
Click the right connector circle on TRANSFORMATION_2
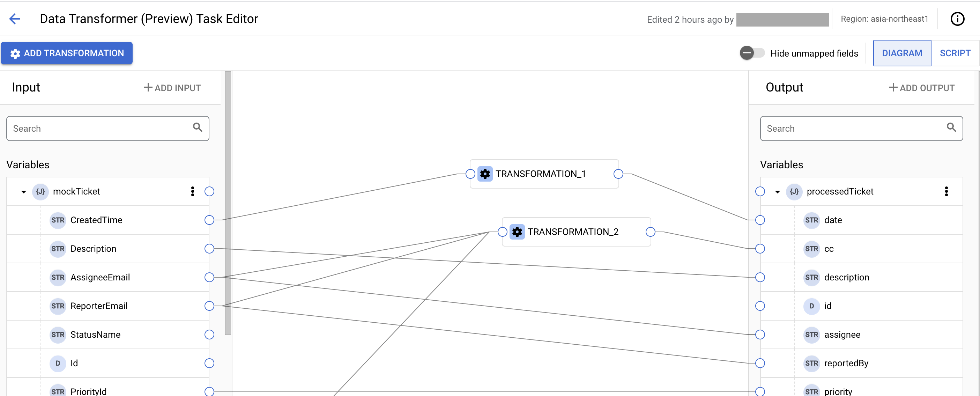pos(654,232)
